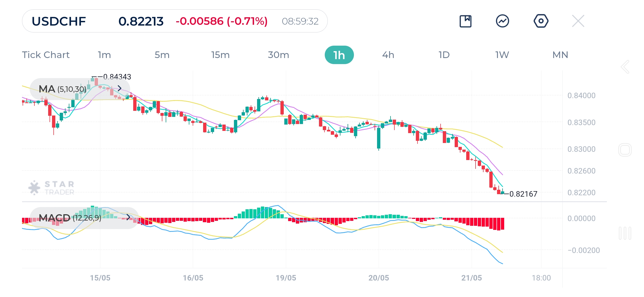Tap the 21/05 date marker on axis
Screen dimensions: 644x297
point(471,278)
